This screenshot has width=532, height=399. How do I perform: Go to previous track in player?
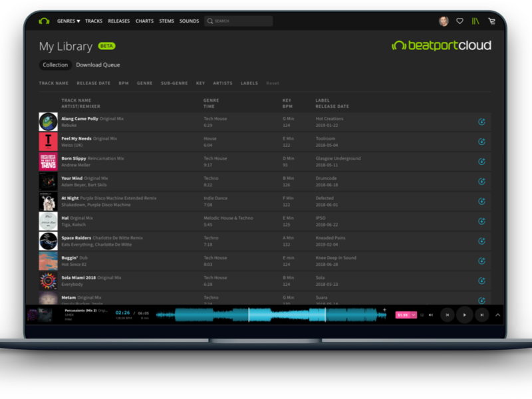(x=448, y=315)
